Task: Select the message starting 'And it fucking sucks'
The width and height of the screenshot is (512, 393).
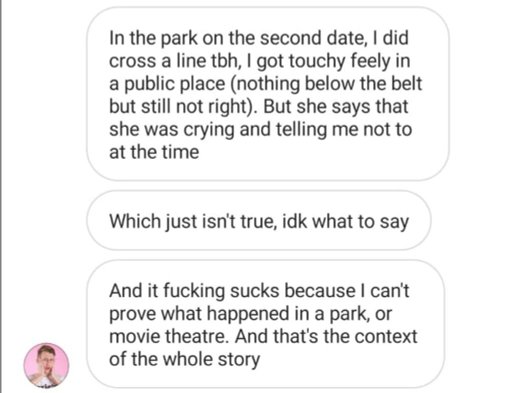Action: 265,324
